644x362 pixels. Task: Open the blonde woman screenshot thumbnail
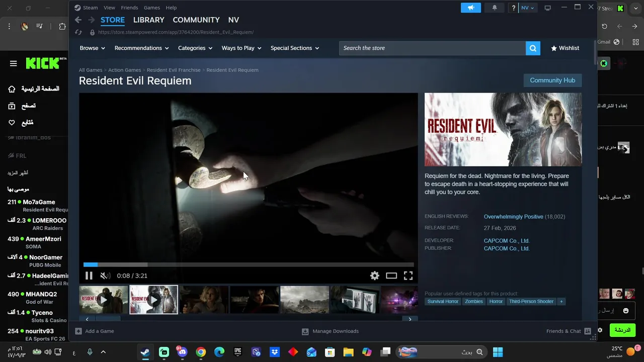click(204, 300)
